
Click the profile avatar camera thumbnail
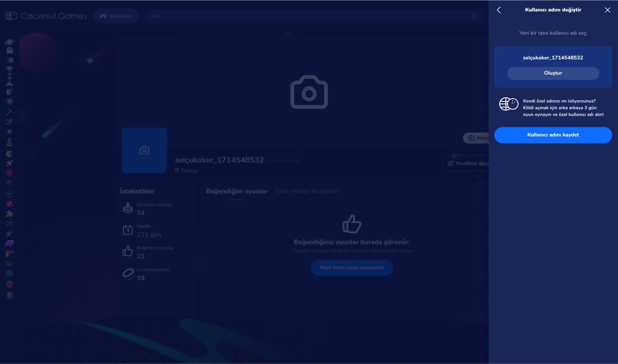[x=144, y=150]
